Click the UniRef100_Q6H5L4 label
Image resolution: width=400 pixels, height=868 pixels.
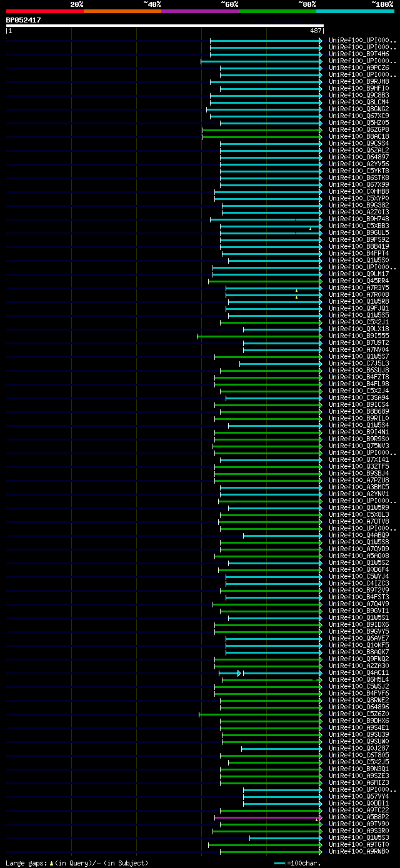tap(359, 680)
